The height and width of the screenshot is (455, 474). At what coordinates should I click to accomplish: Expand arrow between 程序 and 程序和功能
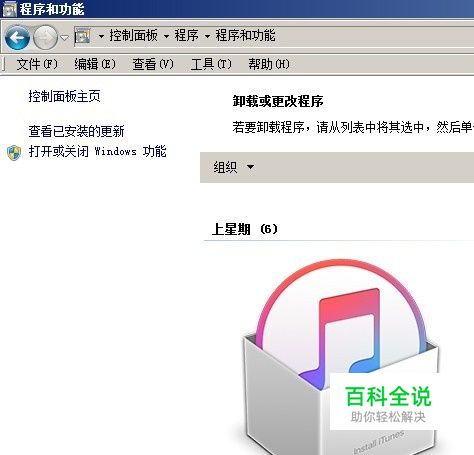(x=207, y=36)
